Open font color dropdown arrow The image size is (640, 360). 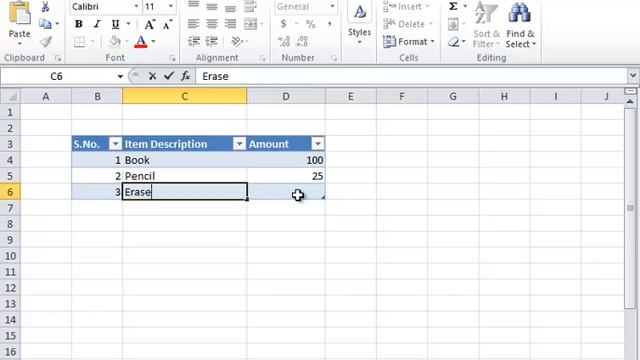pos(153,42)
